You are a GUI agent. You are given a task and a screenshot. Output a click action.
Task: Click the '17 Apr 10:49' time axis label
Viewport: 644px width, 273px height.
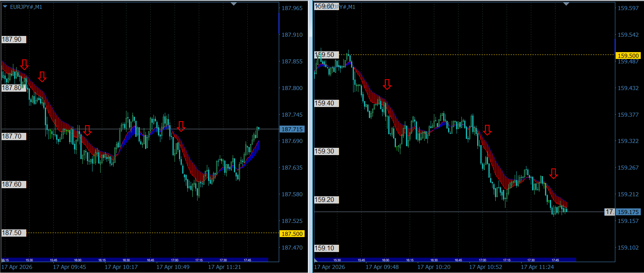pos(173,267)
